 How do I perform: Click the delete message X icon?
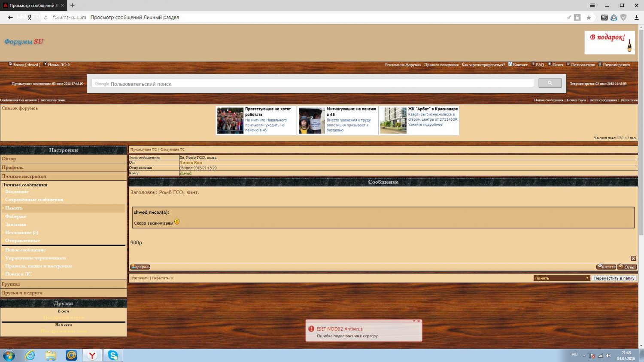pyautogui.click(x=633, y=259)
